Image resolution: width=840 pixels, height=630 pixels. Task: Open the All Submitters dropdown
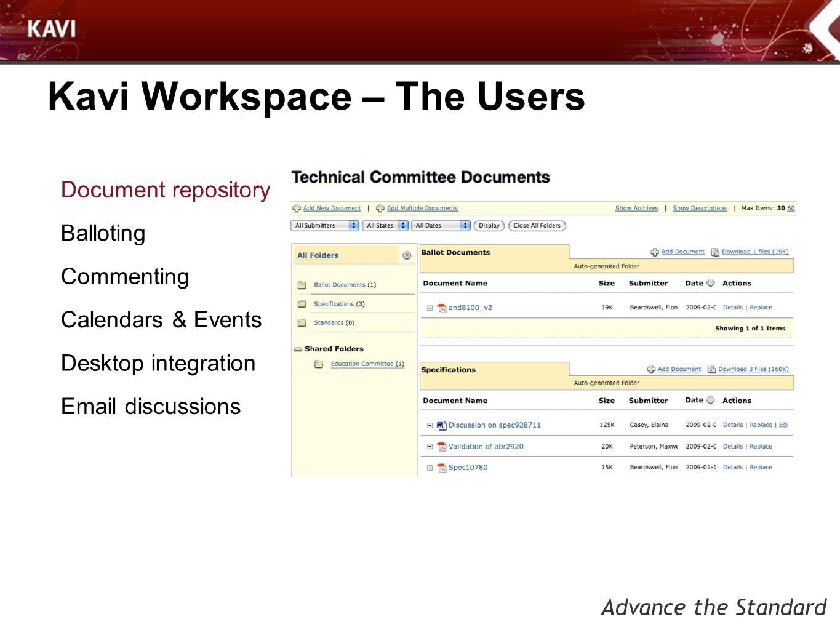click(324, 226)
